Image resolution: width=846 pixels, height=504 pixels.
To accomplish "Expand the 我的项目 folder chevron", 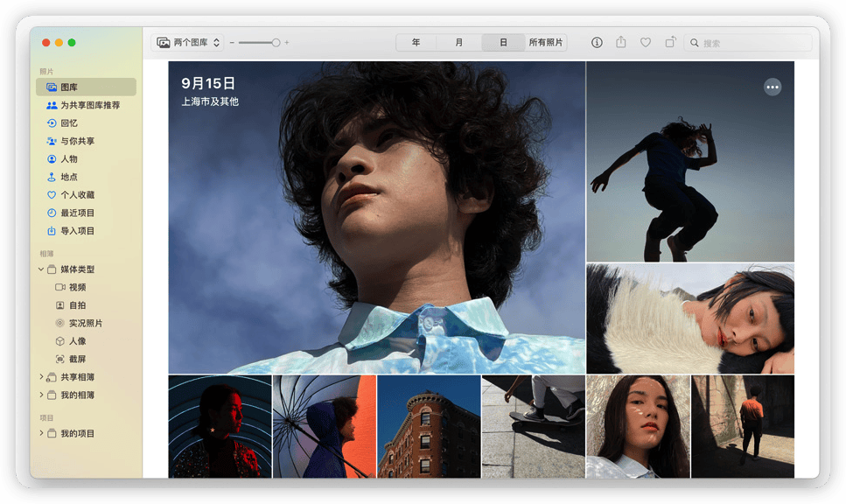I will (41, 433).
